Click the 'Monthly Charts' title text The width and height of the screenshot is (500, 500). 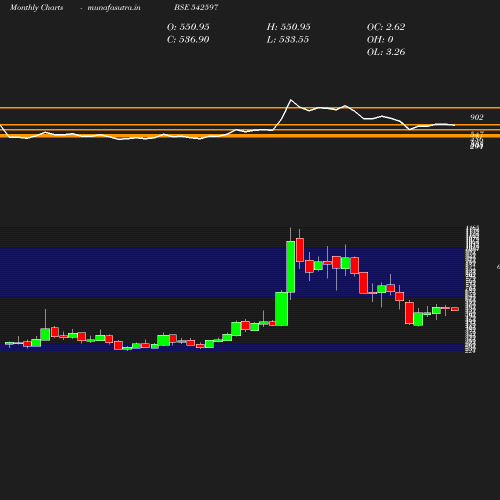click(36, 7)
